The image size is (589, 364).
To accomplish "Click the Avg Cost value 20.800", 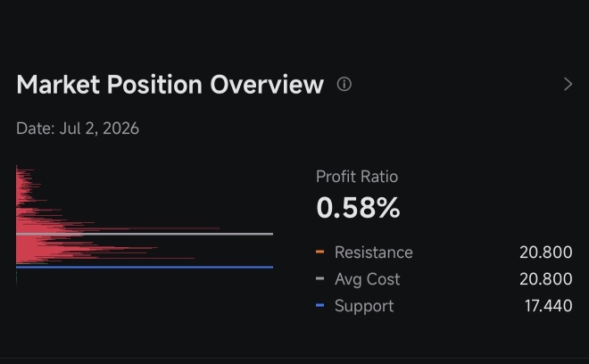I will pos(546,278).
